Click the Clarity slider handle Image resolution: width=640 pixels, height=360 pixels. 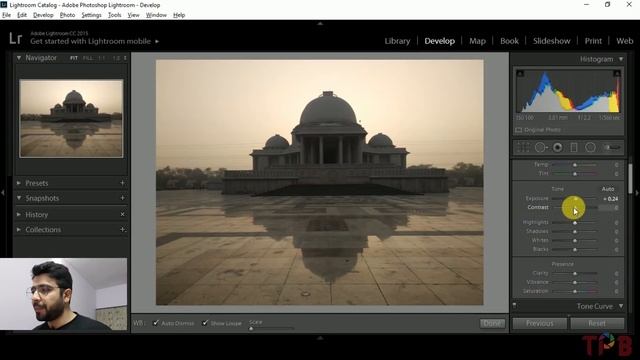click(x=575, y=273)
